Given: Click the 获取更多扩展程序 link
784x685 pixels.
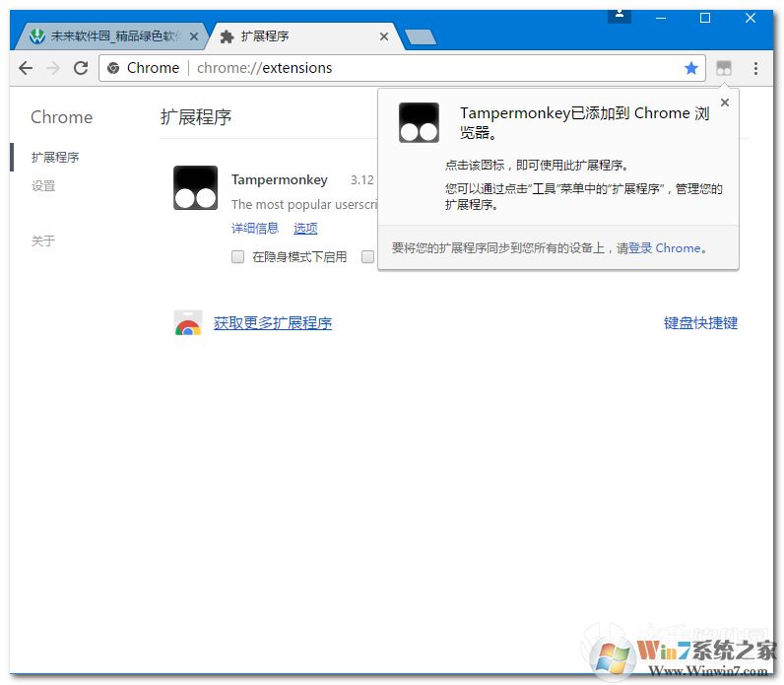Looking at the screenshot, I should pos(273,323).
